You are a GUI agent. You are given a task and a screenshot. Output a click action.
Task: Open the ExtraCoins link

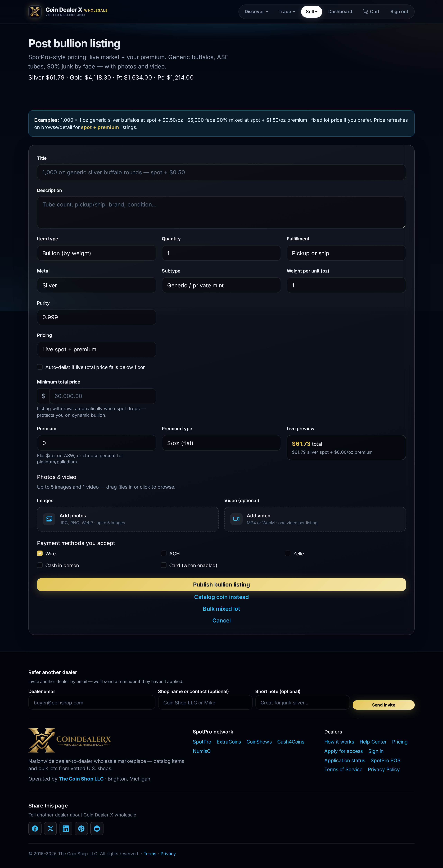(229, 742)
